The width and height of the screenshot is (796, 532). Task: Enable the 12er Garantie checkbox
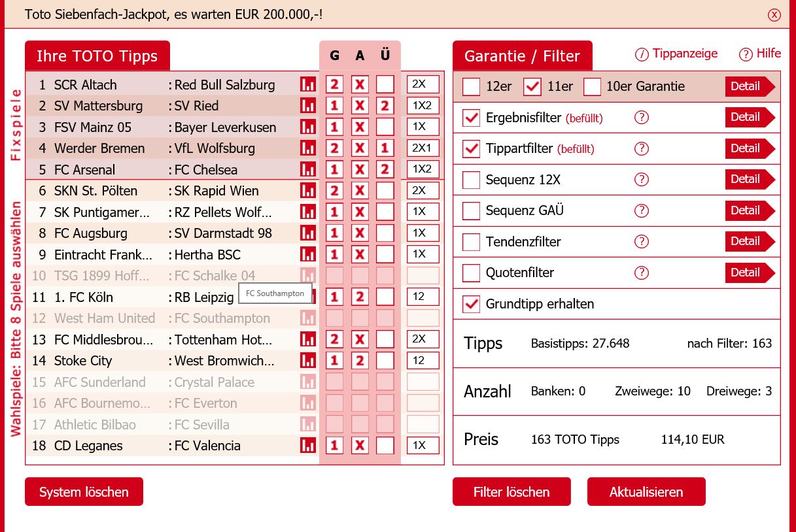point(471,86)
